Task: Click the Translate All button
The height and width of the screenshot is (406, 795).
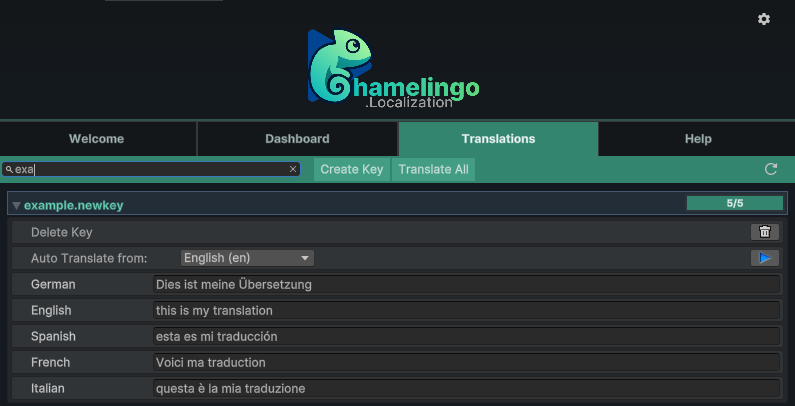Action: pyautogui.click(x=433, y=169)
